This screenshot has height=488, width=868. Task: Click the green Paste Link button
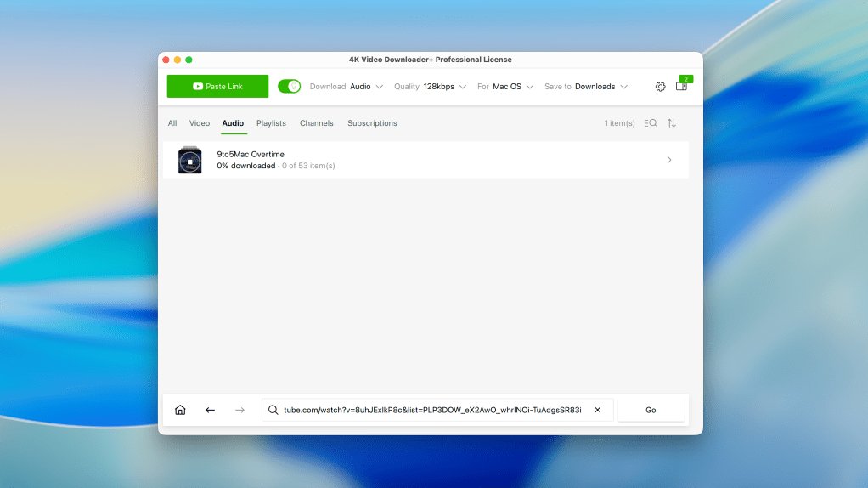pos(217,87)
